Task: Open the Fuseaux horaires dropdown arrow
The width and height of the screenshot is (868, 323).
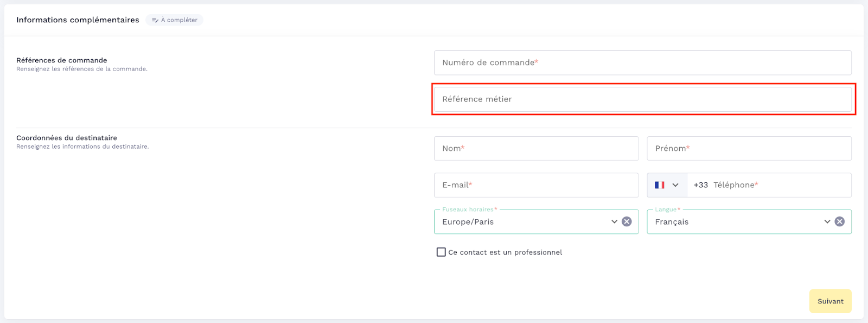Action: [x=614, y=221]
